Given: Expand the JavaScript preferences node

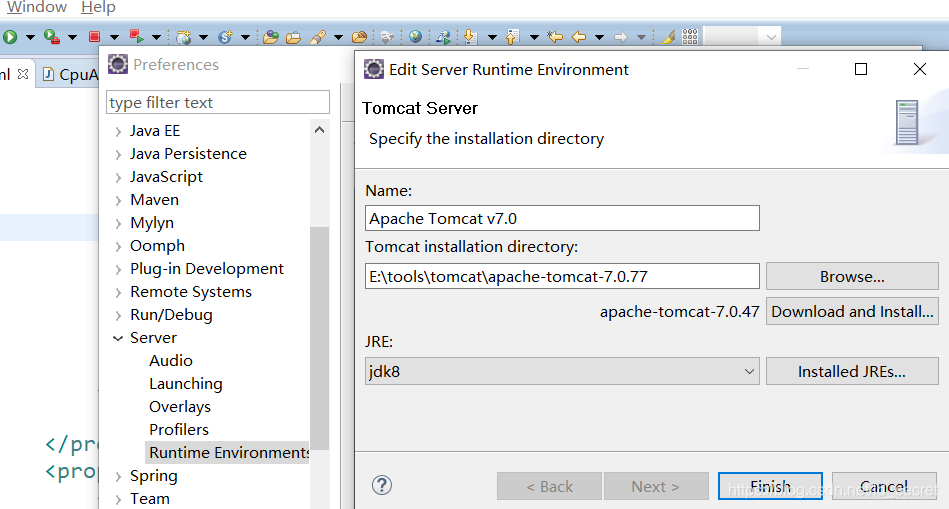Looking at the screenshot, I should [118, 177].
